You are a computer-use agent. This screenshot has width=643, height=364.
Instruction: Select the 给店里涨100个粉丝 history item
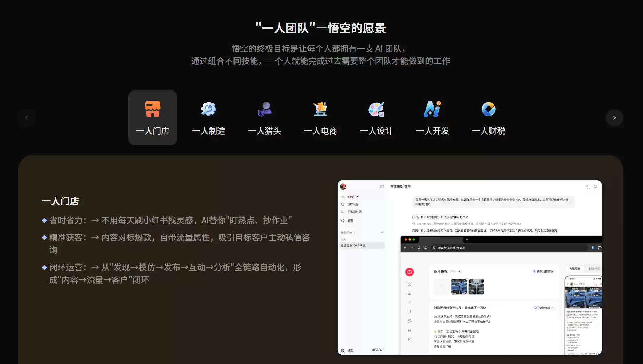[x=362, y=245]
